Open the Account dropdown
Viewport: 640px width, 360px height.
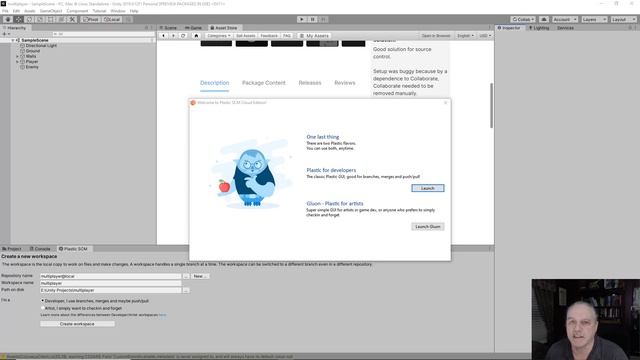pyautogui.click(x=565, y=19)
